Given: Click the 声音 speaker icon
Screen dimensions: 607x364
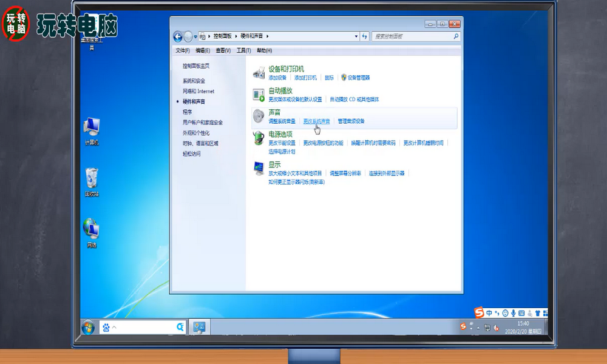Looking at the screenshot, I should click(x=257, y=115).
